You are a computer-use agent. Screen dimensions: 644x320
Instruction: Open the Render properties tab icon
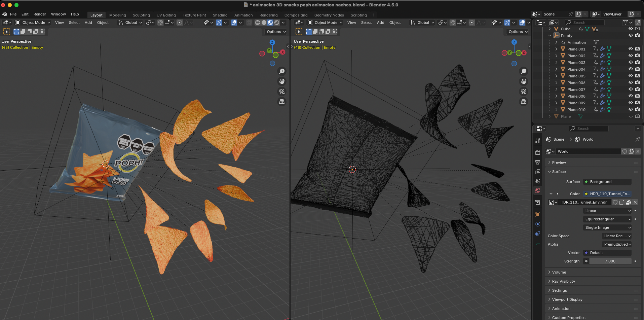tap(538, 152)
